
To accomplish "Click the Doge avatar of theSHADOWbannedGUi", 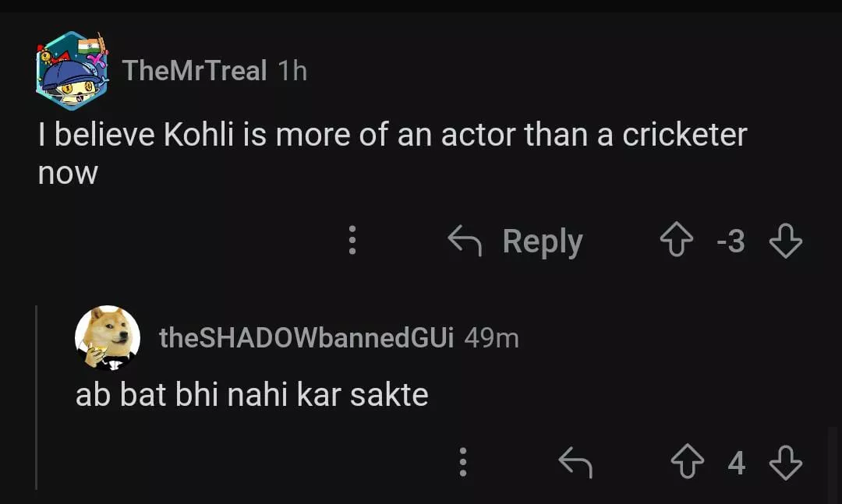I will pyautogui.click(x=108, y=338).
